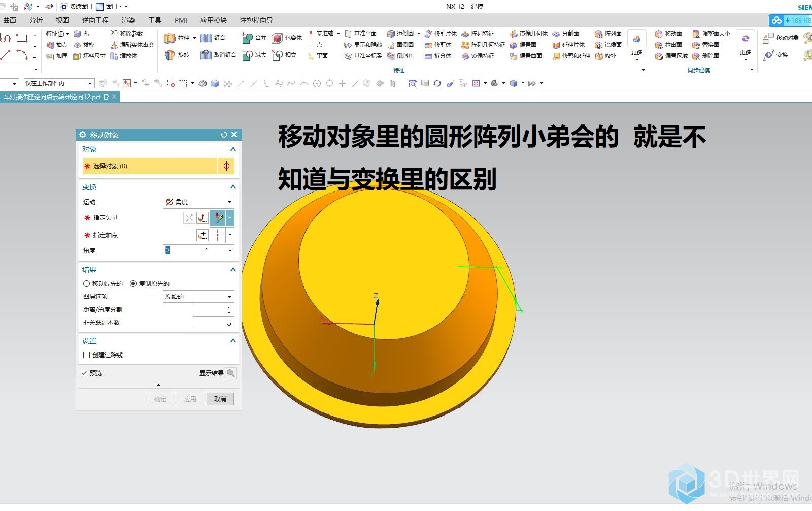Select the 拉伸 (Extrude) tool
Viewport: 812px width, 511px height.
[x=177, y=38]
